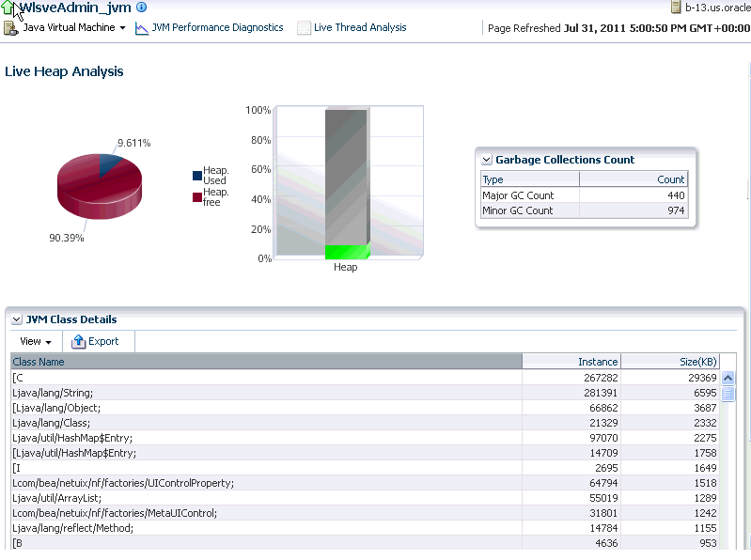Viewport: 751px width, 560px height.
Task: Click the Heap axis label under bar chart
Action: coord(345,267)
